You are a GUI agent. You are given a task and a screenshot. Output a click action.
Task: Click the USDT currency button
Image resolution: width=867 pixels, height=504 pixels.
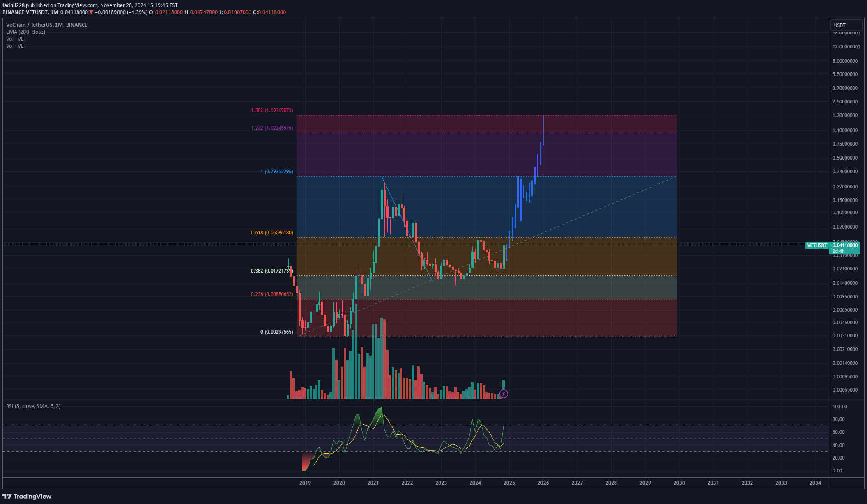tap(846, 25)
